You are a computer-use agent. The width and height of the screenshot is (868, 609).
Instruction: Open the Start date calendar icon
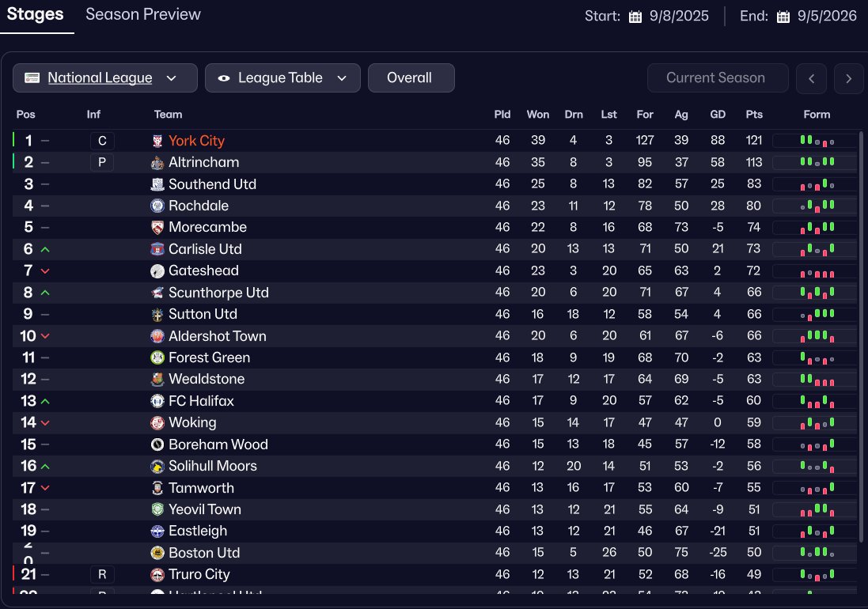pyautogui.click(x=635, y=17)
